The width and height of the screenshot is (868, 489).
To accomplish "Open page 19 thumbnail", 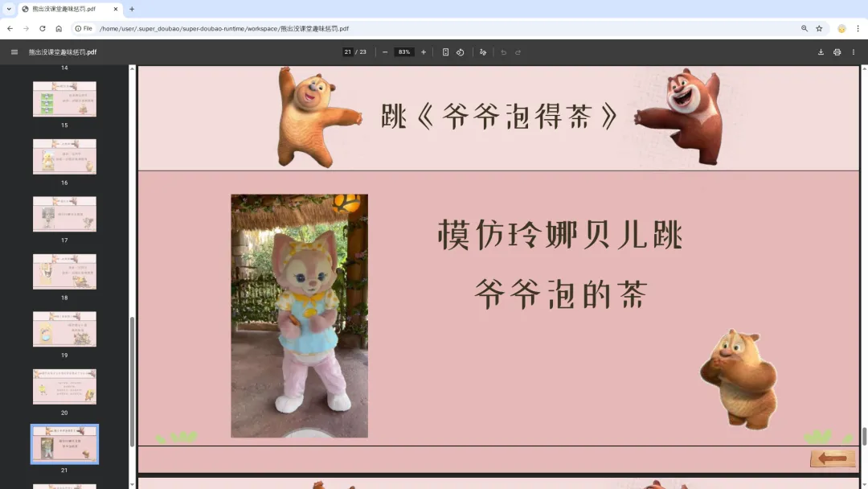I will [64, 329].
